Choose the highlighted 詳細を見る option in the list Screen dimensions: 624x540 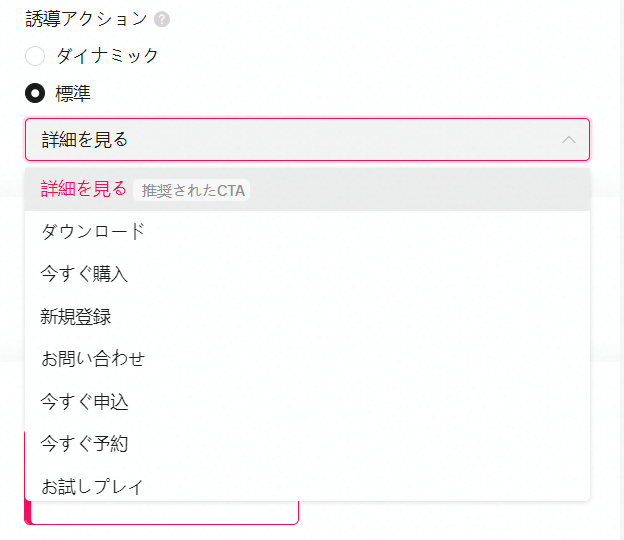[x=84, y=189]
